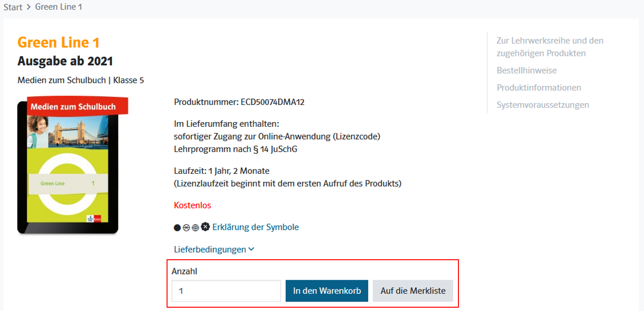Click the Green Line 1 orange heading
The height and width of the screenshot is (311, 644).
tap(58, 43)
